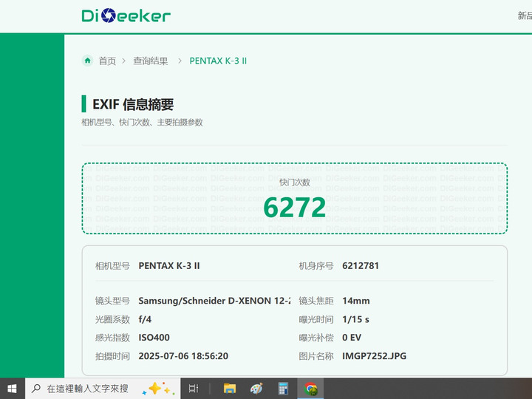This screenshot has height=399, width=532.
Task: Click the EXIF 信息摘要 heading
Action: point(133,104)
